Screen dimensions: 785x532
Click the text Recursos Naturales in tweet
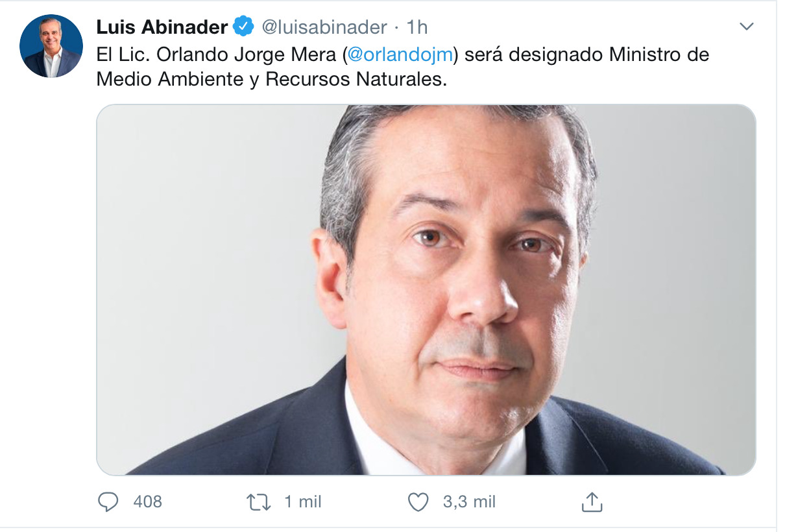(356, 79)
